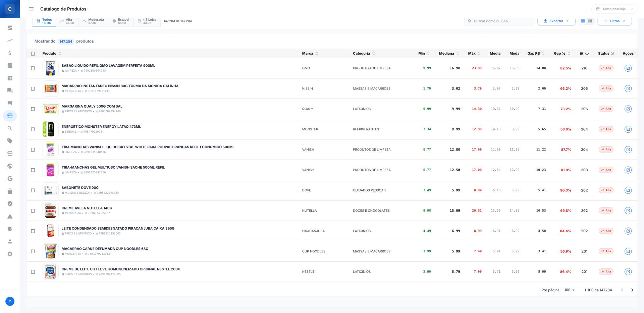The height and width of the screenshot is (313, 644).
Task: Click Alta status badge for CUP NOODLES row
Action: pyautogui.click(x=606, y=251)
